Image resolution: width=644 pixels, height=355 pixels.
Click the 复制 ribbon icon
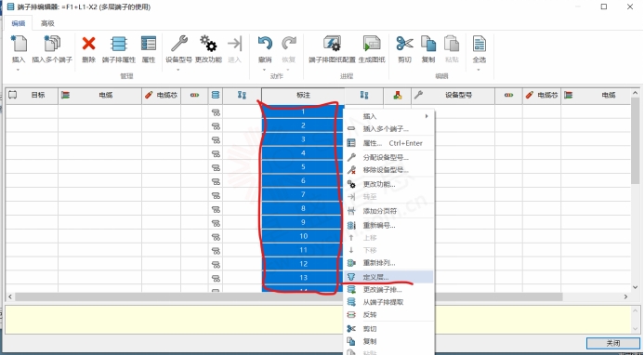pos(428,44)
